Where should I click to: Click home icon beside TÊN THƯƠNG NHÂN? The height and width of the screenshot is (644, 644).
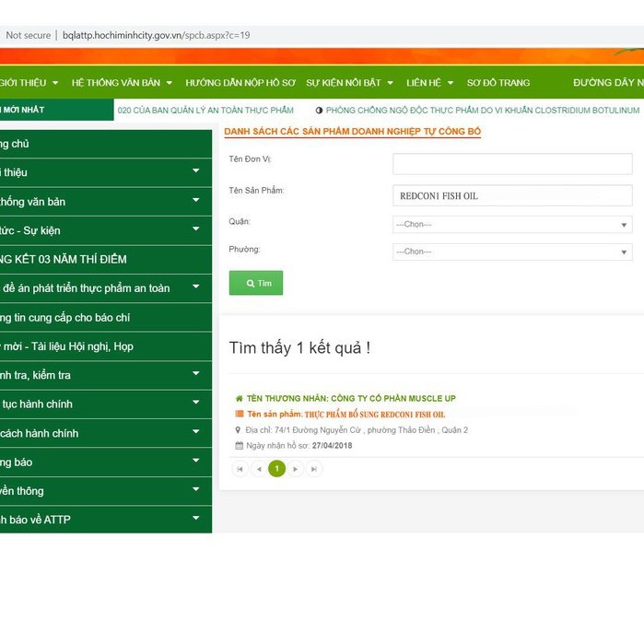coord(240,399)
